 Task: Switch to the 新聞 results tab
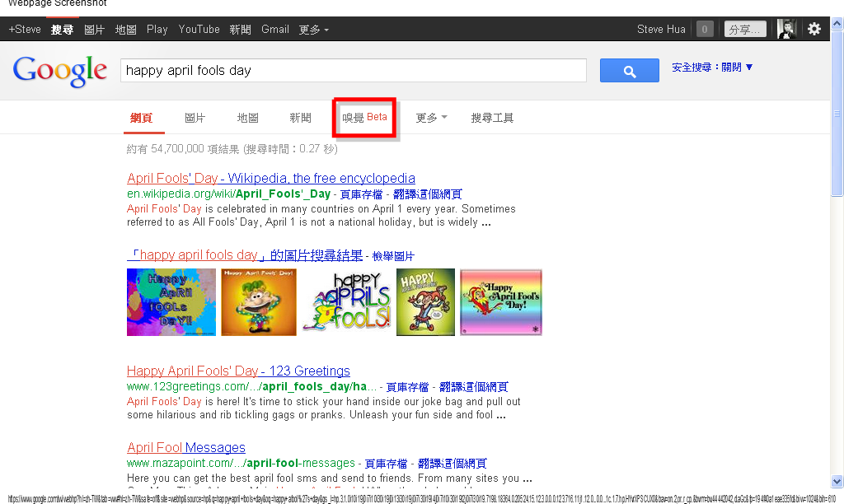[300, 118]
